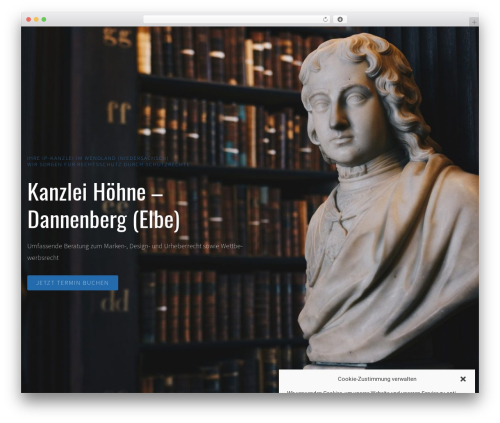
Task: Click the browser address bar
Action: tap(236, 19)
